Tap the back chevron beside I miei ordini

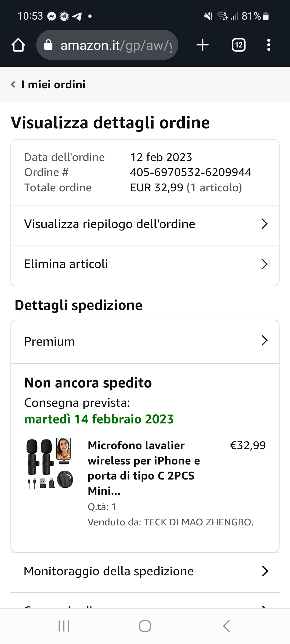point(13,85)
